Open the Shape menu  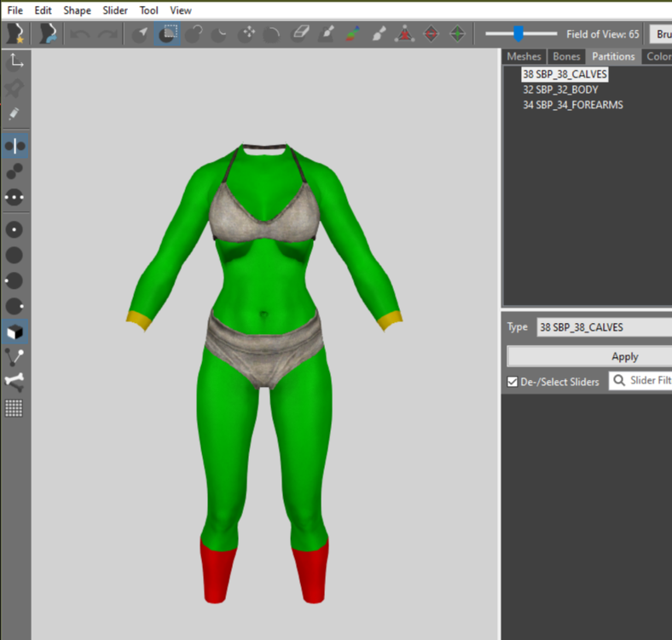click(x=77, y=10)
